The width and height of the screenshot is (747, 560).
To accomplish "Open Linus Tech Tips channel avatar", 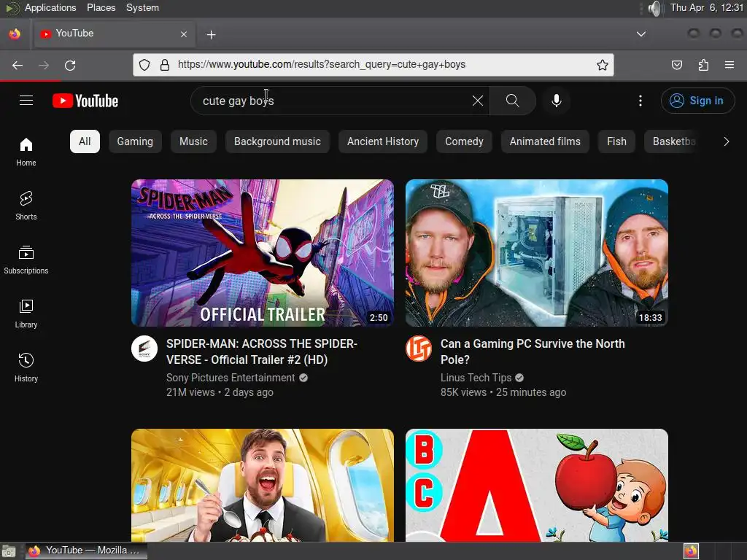I will (419, 349).
